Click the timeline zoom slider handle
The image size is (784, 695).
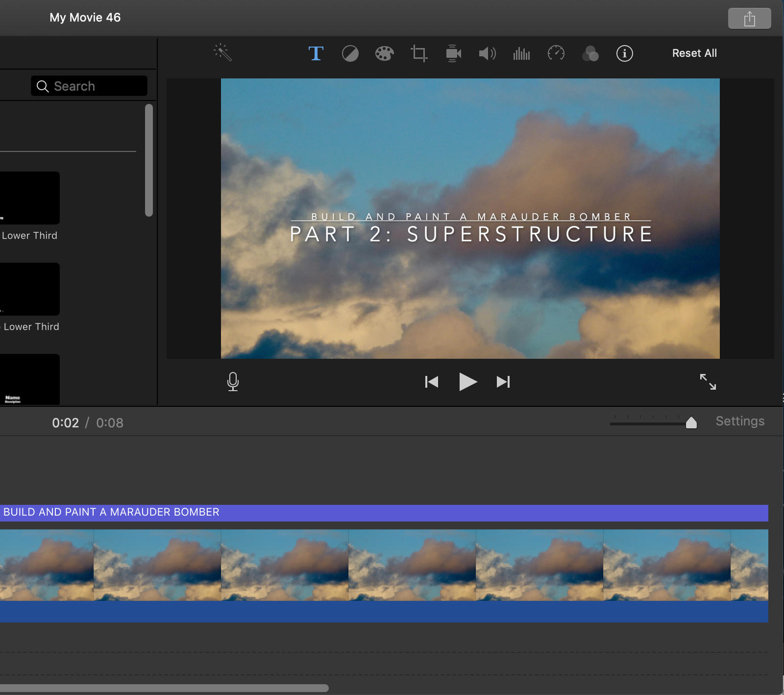coord(691,422)
